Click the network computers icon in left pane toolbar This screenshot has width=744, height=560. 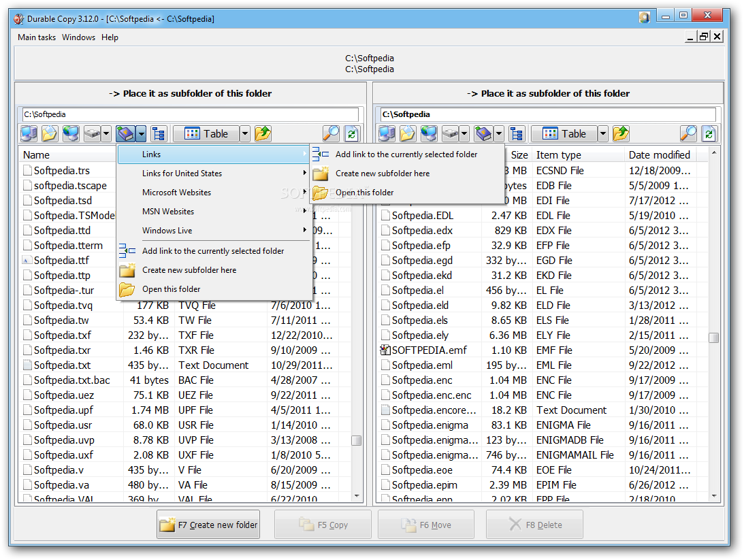tap(71, 134)
